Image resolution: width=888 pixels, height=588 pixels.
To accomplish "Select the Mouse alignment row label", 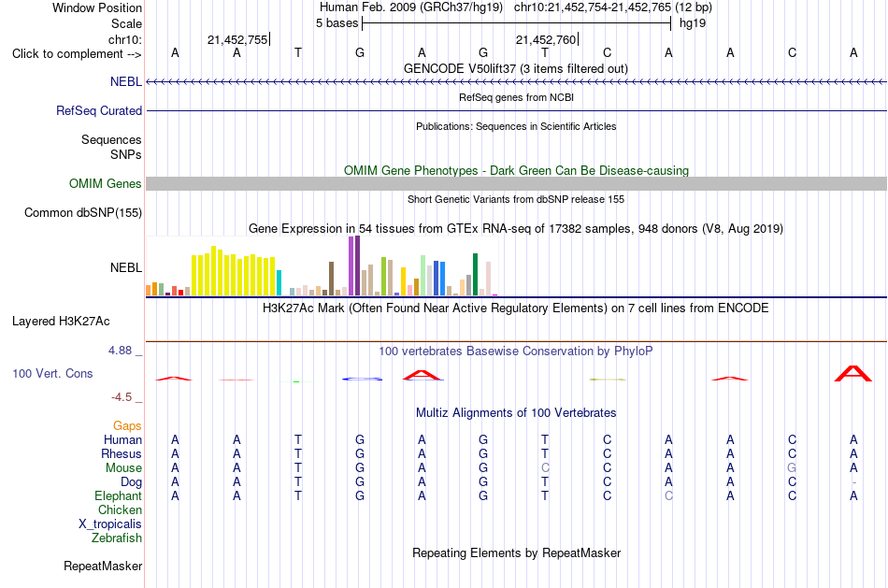I will pyautogui.click(x=123, y=468).
